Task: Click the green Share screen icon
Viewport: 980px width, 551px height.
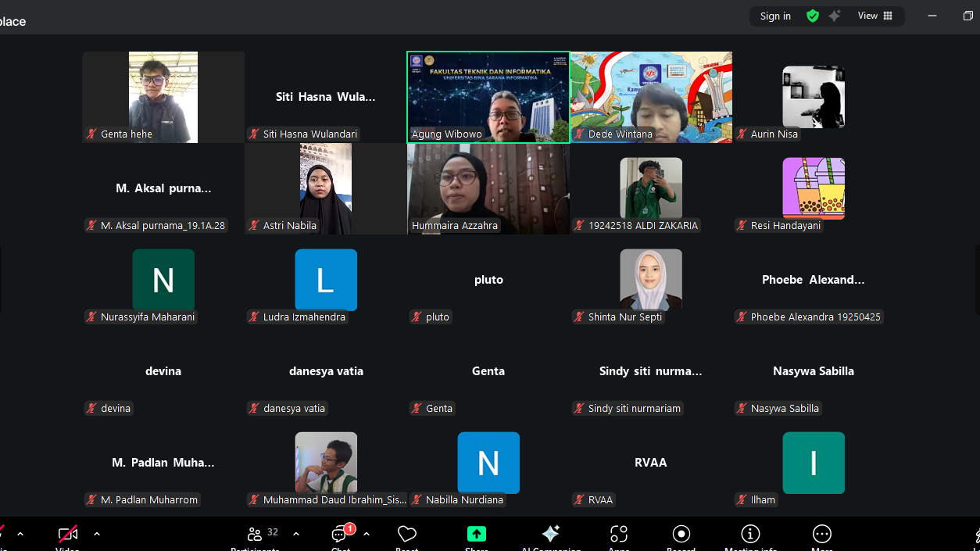Action: (x=476, y=535)
